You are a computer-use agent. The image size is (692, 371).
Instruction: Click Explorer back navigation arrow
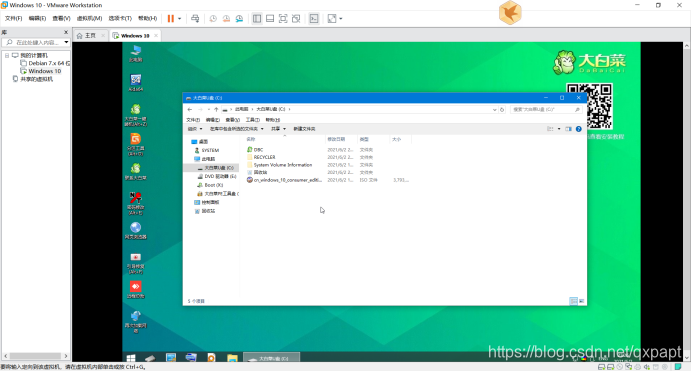190,109
